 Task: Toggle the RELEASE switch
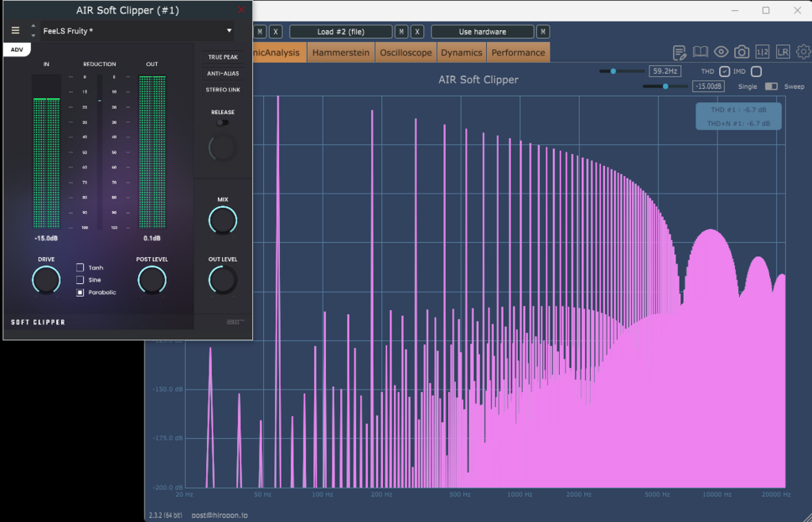[222, 123]
